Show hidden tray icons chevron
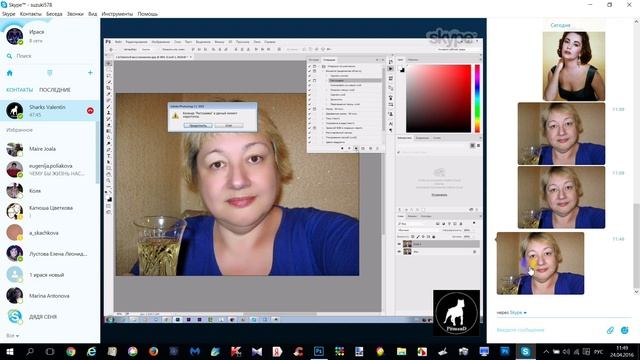 (x=546, y=351)
